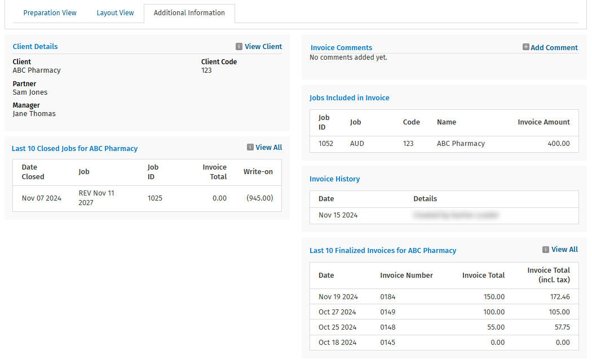Click the Add Comment link
The width and height of the screenshot is (592, 364).
[x=554, y=47]
